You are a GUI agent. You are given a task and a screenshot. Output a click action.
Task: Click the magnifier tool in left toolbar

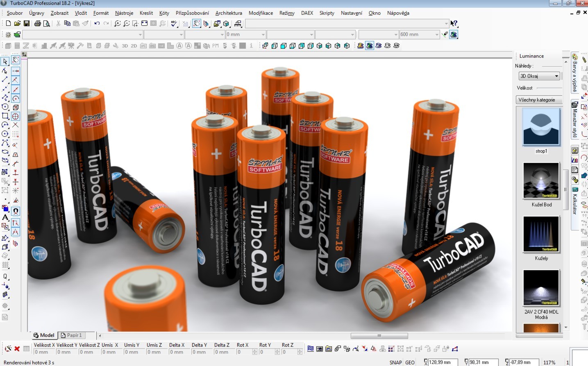(x=5, y=277)
